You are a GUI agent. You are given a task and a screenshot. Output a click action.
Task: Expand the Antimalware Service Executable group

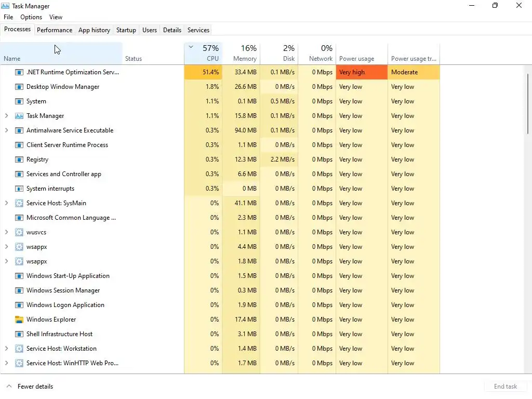coord(6,130)
